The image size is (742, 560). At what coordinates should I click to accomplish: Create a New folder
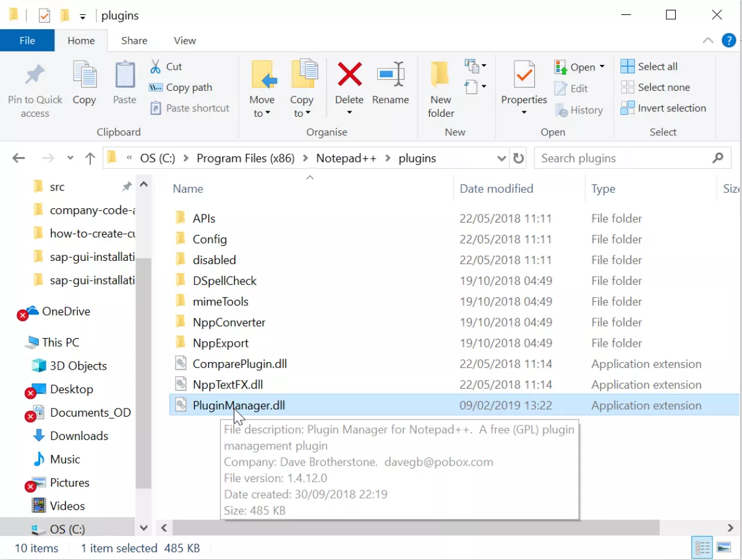[x=441, y=89]
